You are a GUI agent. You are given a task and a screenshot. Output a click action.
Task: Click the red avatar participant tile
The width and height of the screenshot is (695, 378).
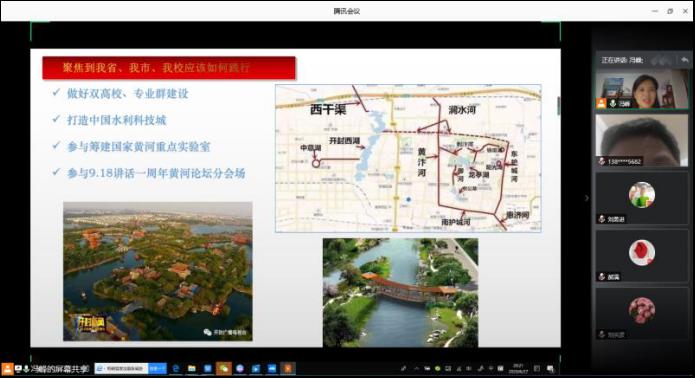click(x=642, y=256)
